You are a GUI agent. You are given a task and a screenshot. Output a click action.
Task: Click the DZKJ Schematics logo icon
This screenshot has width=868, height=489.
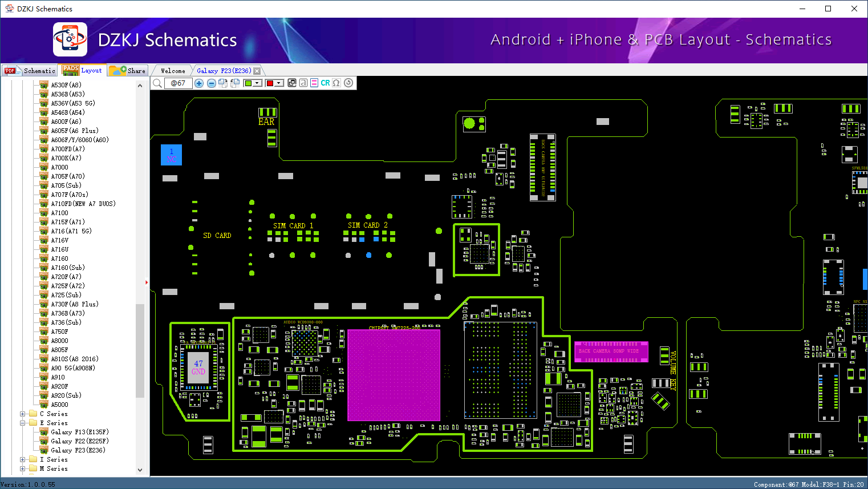pyautogui.click(x=70, y=39)
